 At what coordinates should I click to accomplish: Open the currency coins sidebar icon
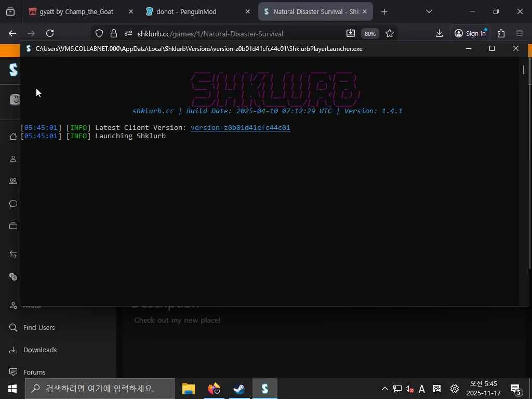click(13, 277)
